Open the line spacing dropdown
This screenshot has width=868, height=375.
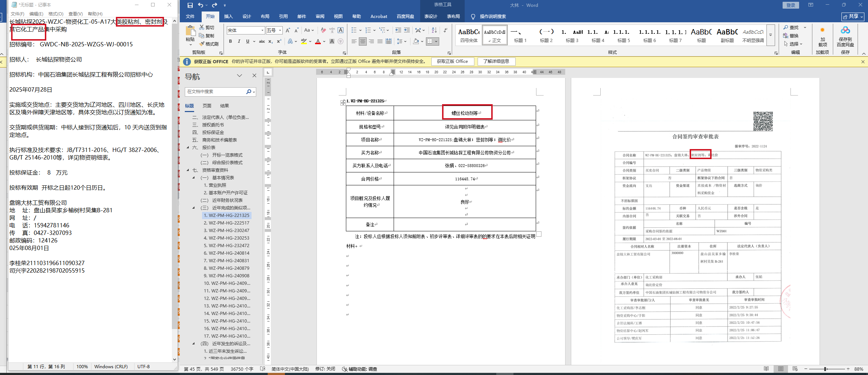402,41
